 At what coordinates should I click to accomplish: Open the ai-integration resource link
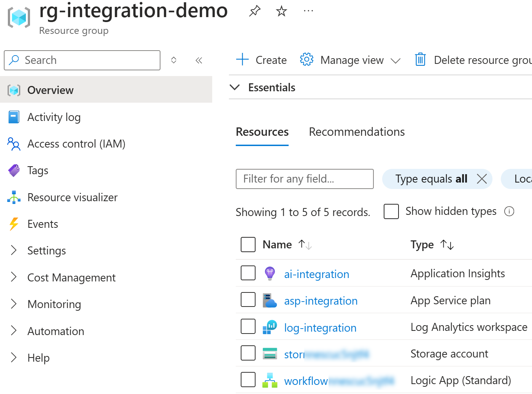(317, 274)
